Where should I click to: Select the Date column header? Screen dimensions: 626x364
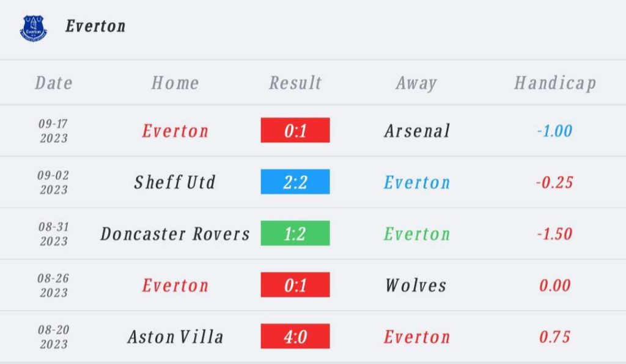tap(54, 83)
